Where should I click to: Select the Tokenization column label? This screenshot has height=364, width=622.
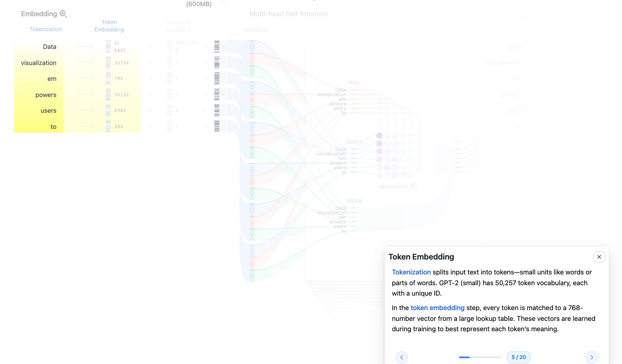coord(46,29)
